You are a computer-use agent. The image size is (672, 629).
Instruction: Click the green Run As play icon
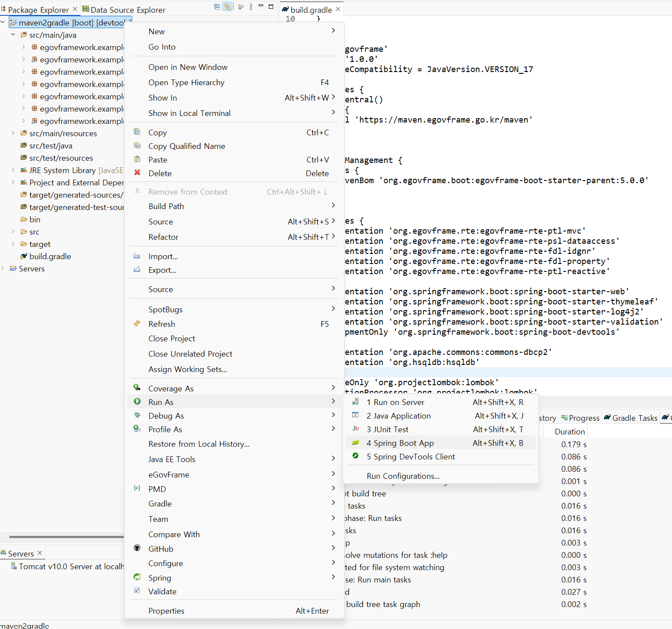(x=137, y=401)
